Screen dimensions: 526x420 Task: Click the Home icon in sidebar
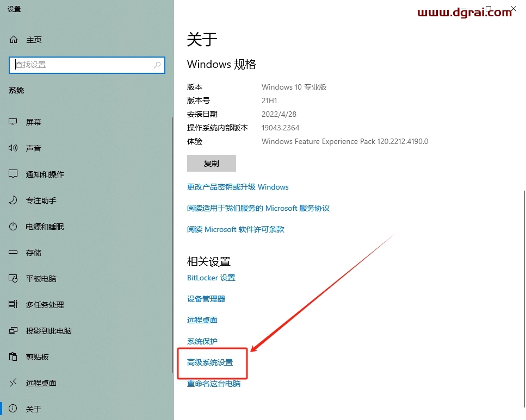(14, 40)
